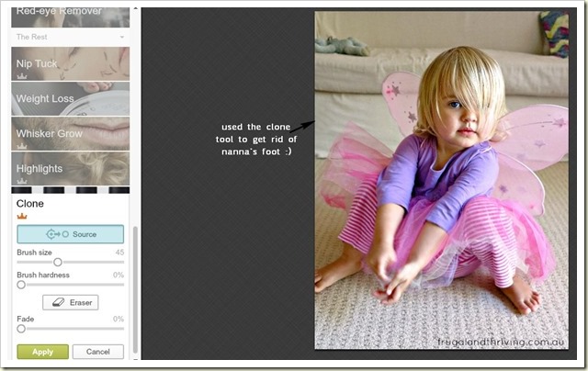Apply the Clone changes
The width and height of the screenshot is (588, 371).
point(43,352)
